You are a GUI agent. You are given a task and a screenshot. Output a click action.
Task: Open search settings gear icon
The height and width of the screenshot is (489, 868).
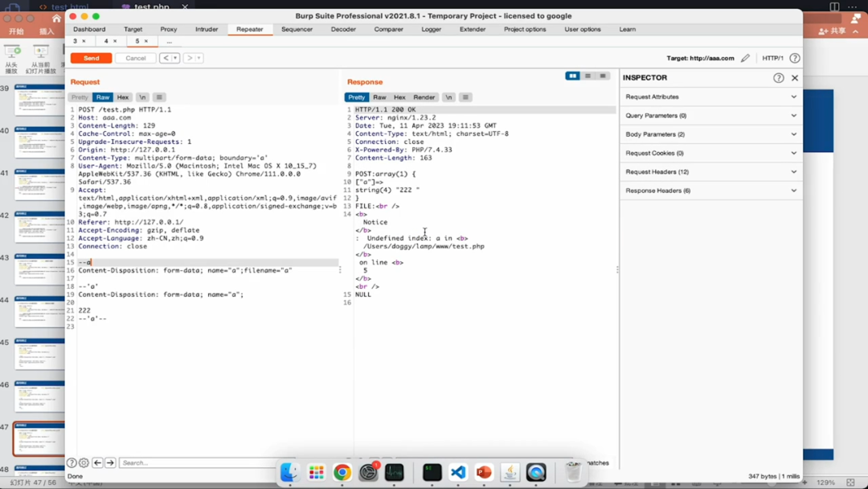pos(84,462)
